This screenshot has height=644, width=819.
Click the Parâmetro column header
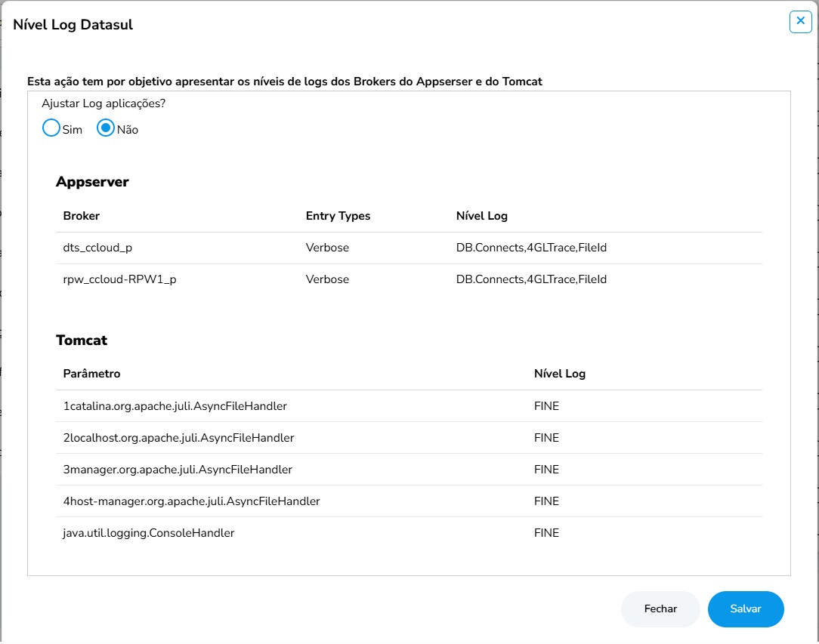point(92,374)
